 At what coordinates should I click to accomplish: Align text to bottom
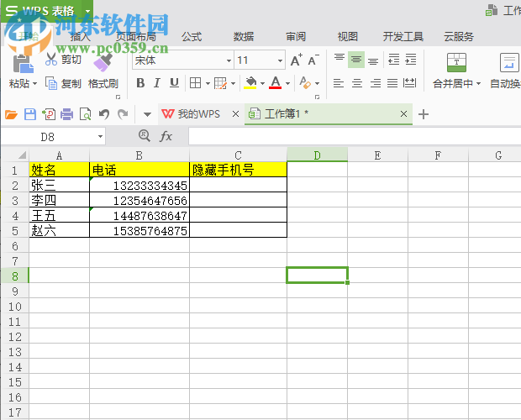[x=373, y=60]
